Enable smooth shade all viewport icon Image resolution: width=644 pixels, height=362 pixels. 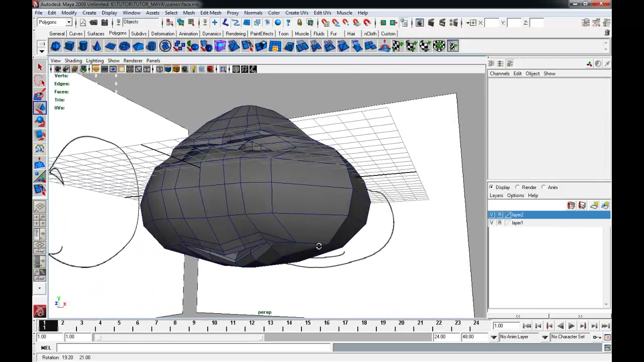click(168, 69)
